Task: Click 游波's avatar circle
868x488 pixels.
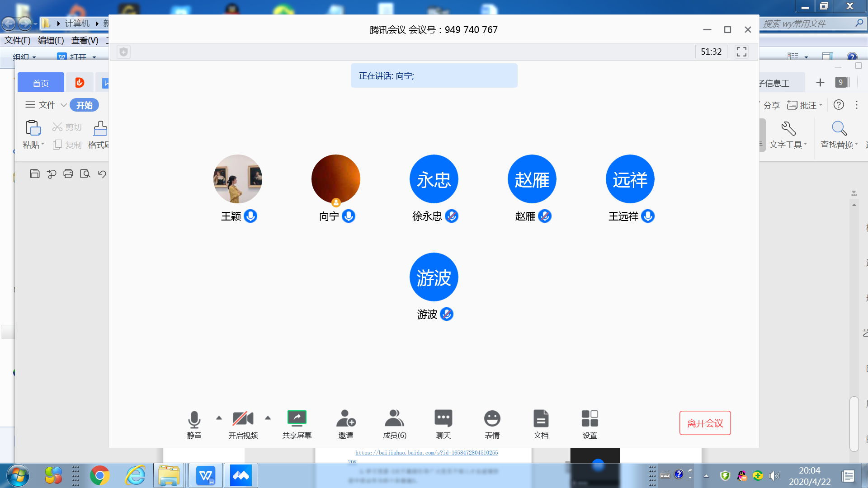Action: 434,277
